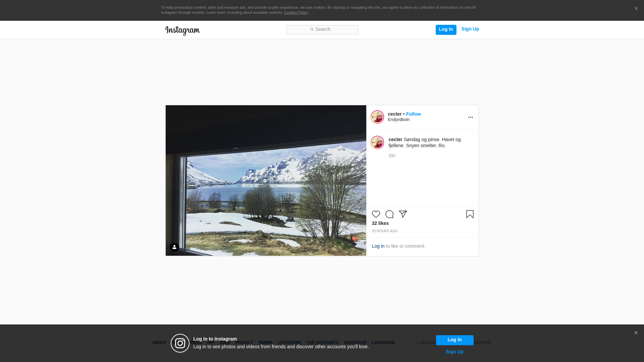Click cecter username in caption
Screen dimensions: 644x362
[395, 139]
